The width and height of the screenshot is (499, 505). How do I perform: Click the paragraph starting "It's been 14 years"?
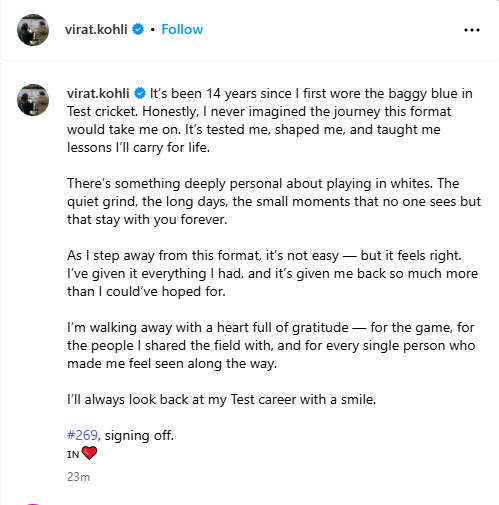[x=270, y=120]
